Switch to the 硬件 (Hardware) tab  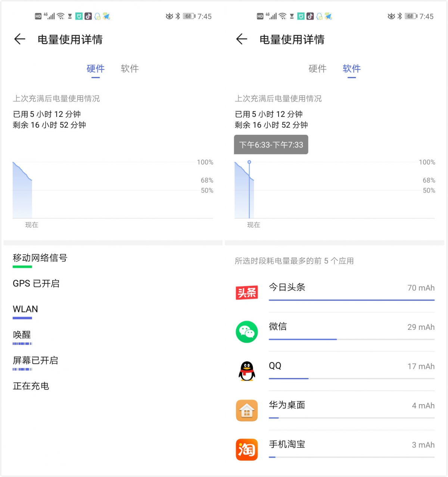(x=95, y=69)
